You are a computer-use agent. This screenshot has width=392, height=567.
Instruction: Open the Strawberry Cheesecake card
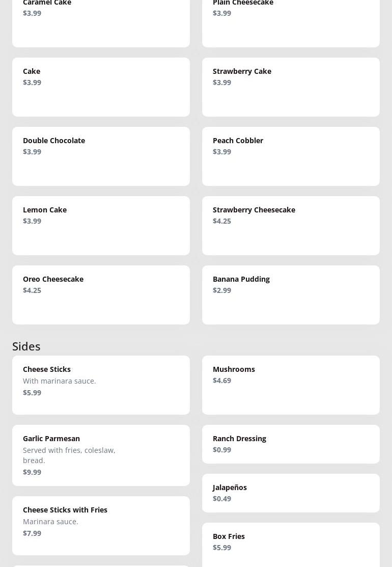click(x=291, y=225)
